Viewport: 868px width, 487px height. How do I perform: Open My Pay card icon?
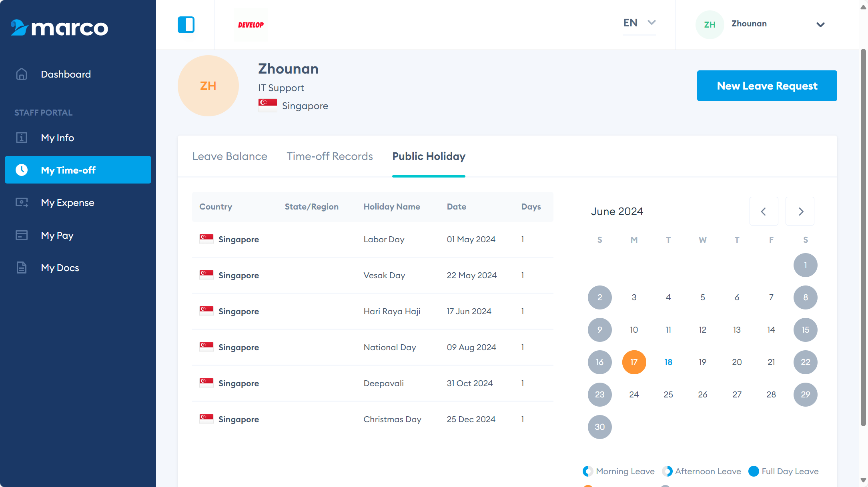tap(22, 235)
